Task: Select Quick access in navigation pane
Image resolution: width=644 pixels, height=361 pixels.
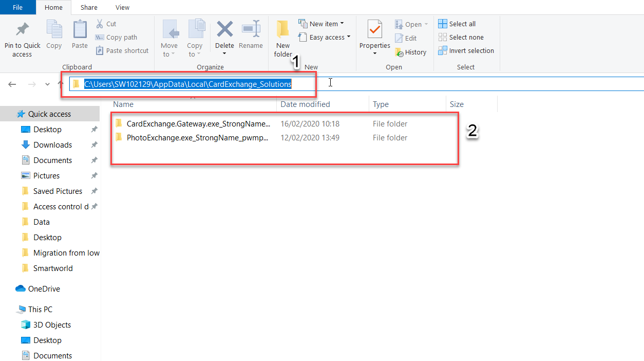Action: (x=50, y=114)
